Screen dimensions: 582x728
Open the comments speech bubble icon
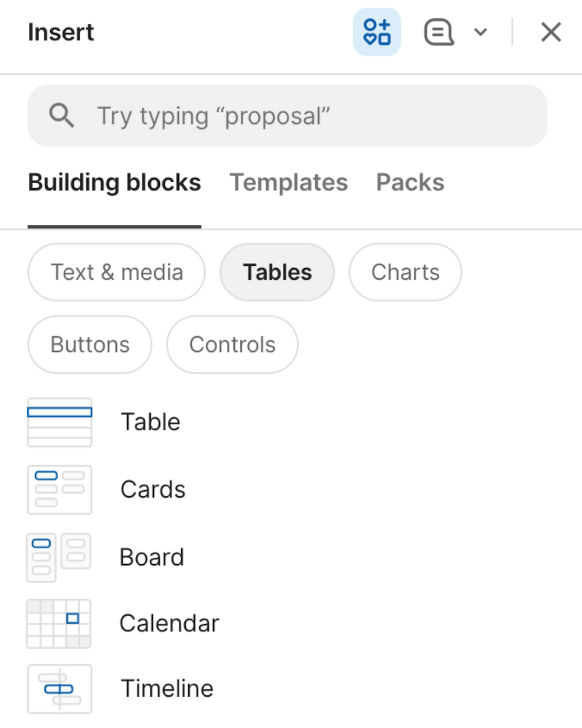tap(439, 32)
